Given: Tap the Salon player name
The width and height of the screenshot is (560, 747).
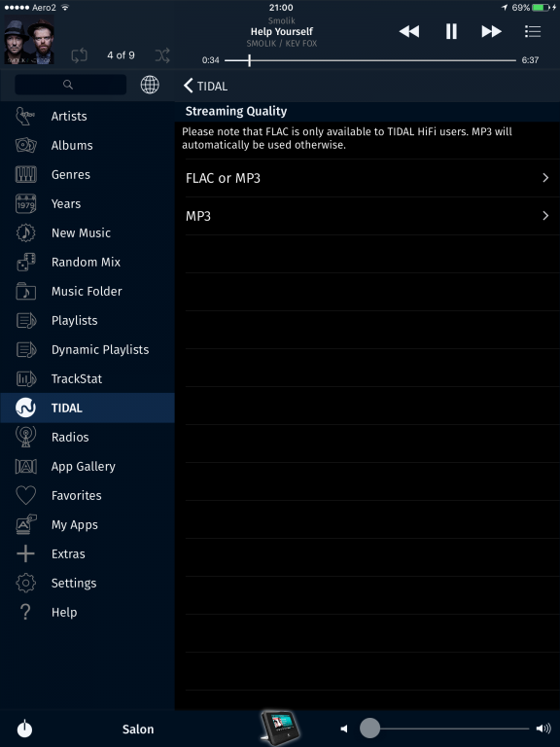Looking at the screenshot, I should click(138, 729).
